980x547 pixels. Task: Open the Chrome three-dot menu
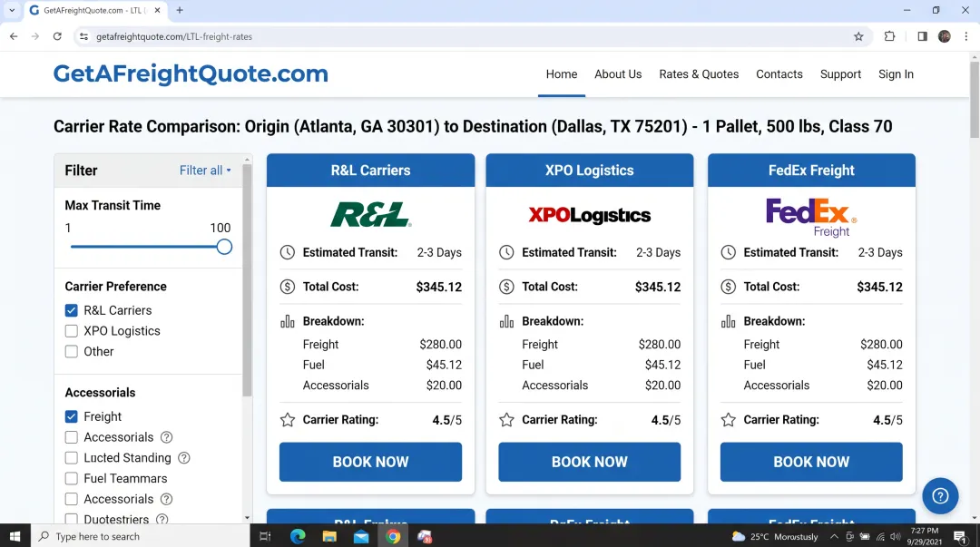966,36
